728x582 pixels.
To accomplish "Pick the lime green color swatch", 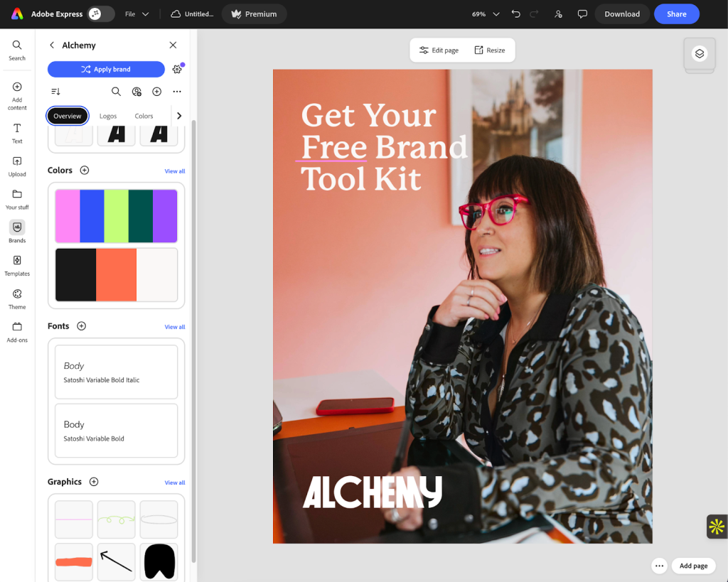I will coord(116,216).
